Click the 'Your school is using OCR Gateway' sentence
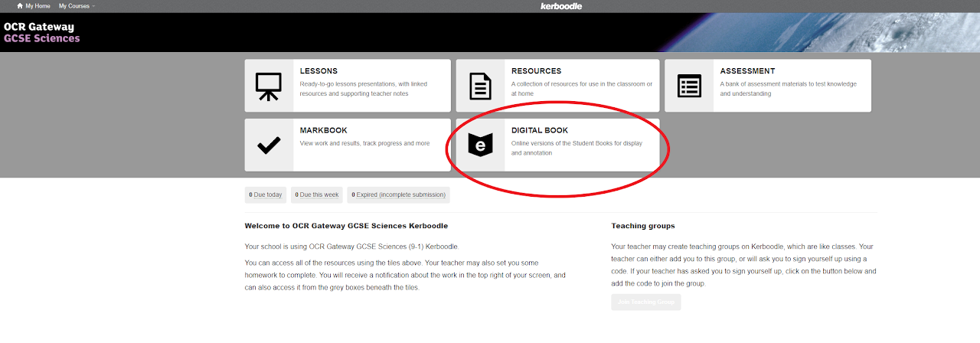980x343 pixels. coord(351,247)
